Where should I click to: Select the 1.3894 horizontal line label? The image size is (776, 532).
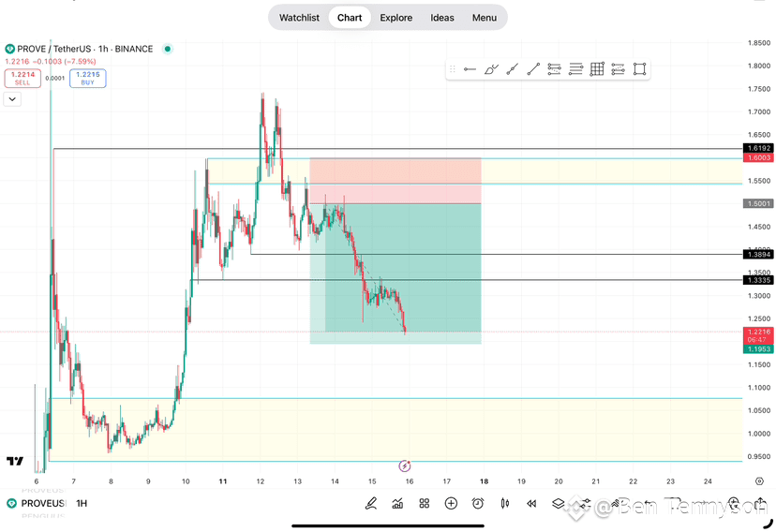pos(759,254)
